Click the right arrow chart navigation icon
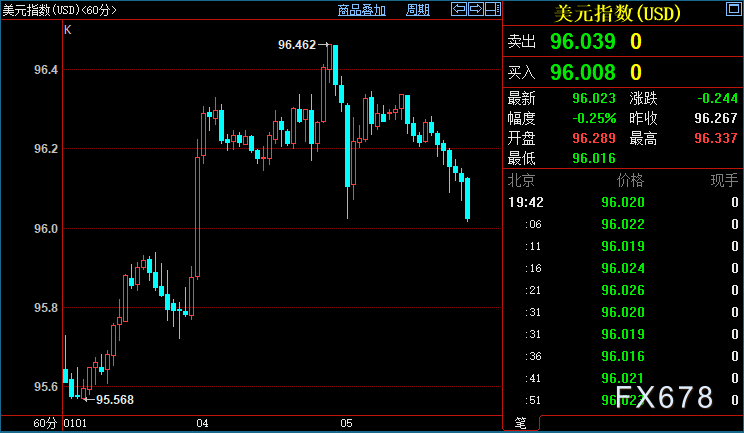 point(475,9)
